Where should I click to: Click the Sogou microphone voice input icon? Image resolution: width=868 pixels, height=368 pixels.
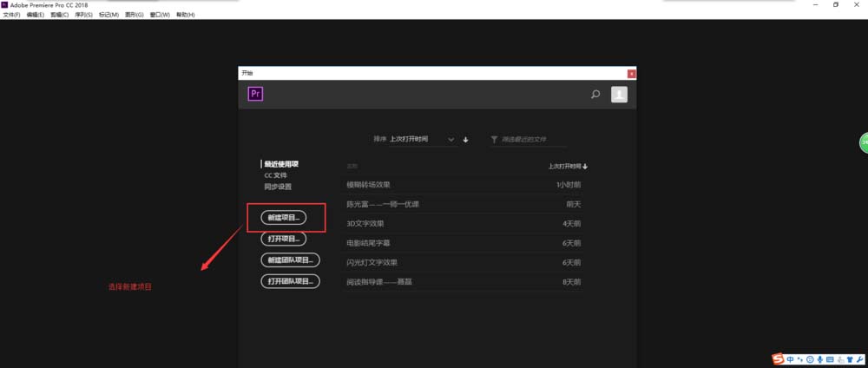click(x=820, y=359)
